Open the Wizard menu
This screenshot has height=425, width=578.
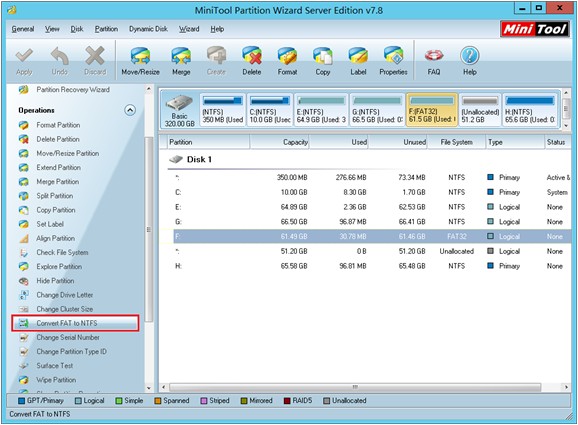(x=189, y=29)
